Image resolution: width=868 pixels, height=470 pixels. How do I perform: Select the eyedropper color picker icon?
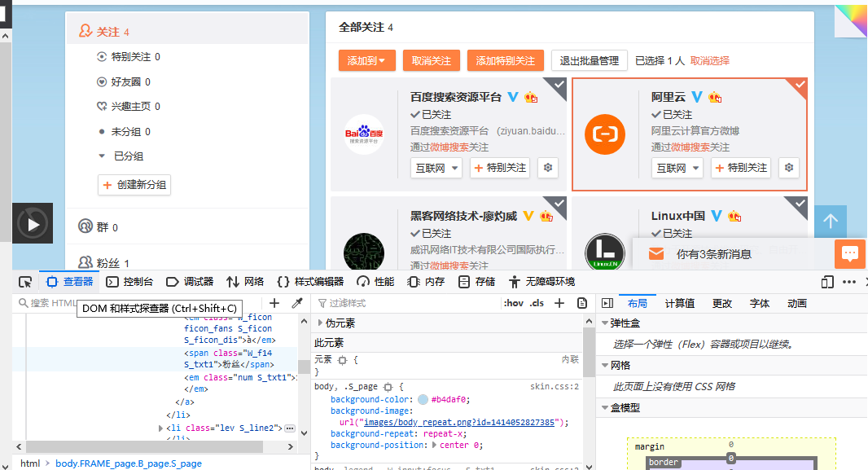pyautogui.click(x=297, y=303)
